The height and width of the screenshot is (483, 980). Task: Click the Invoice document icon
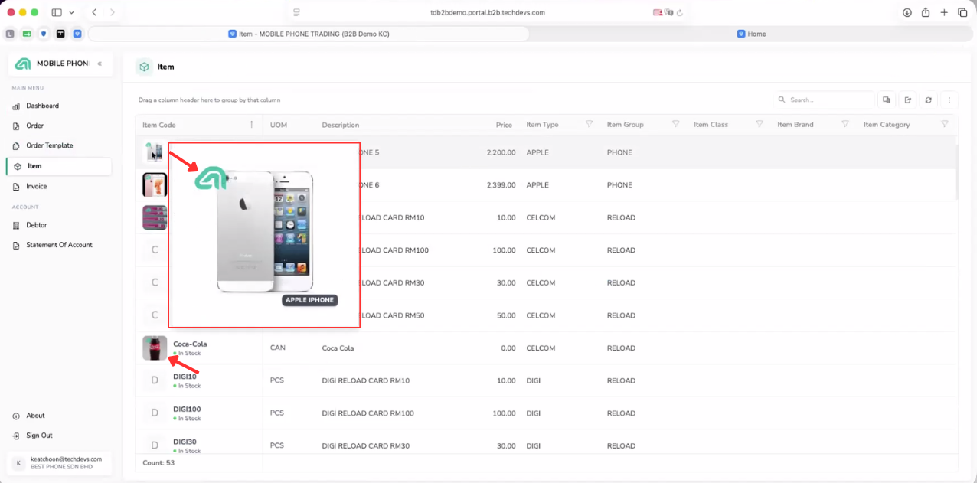tap(17, 186)
